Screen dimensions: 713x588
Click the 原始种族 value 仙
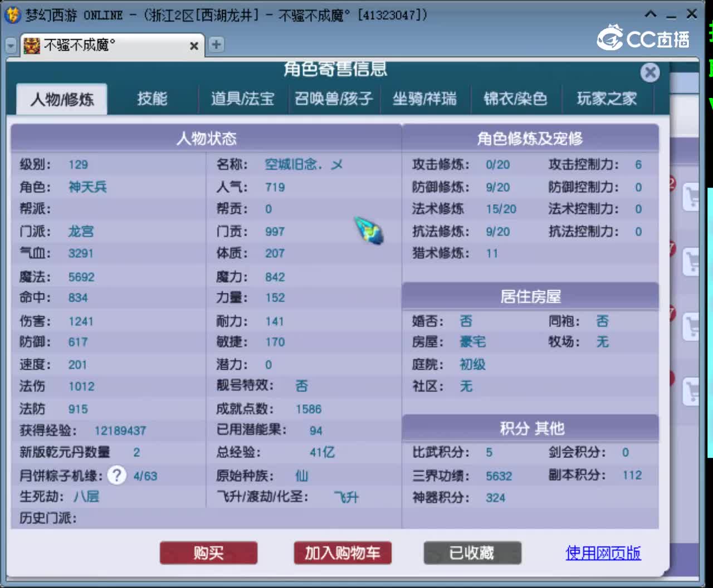pos(301,476)
